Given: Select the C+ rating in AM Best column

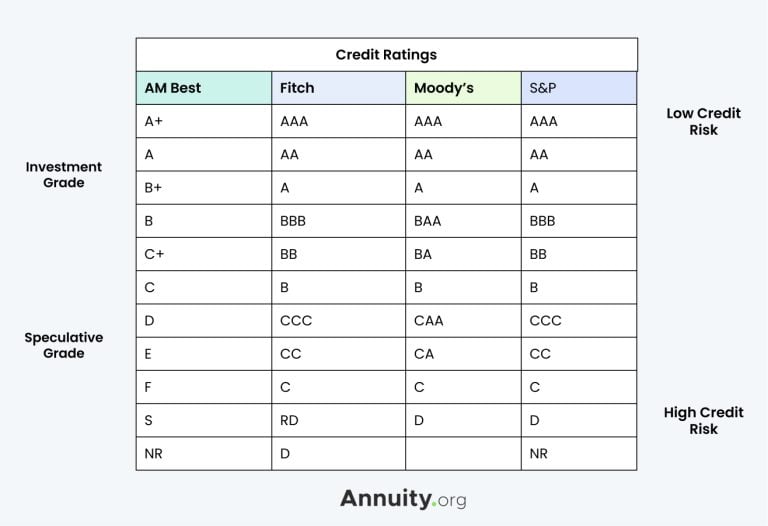Looking at the screenshot, I should [x=154, y=254].
